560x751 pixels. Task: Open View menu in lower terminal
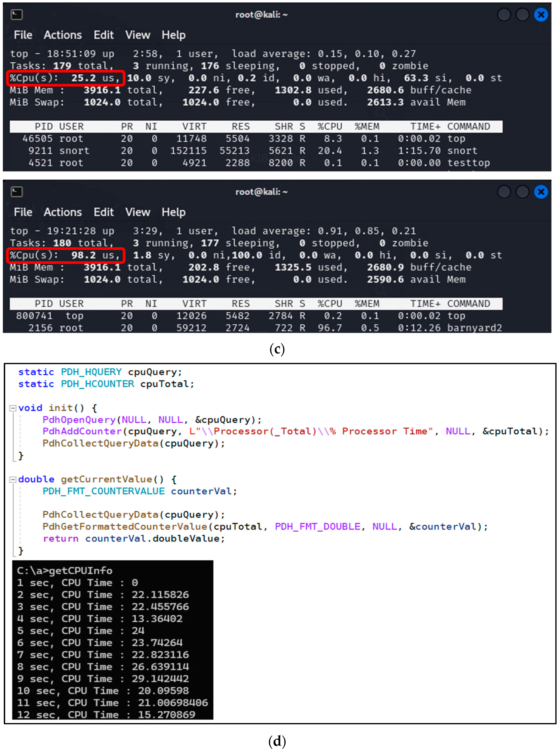click(x=138, y=212)
